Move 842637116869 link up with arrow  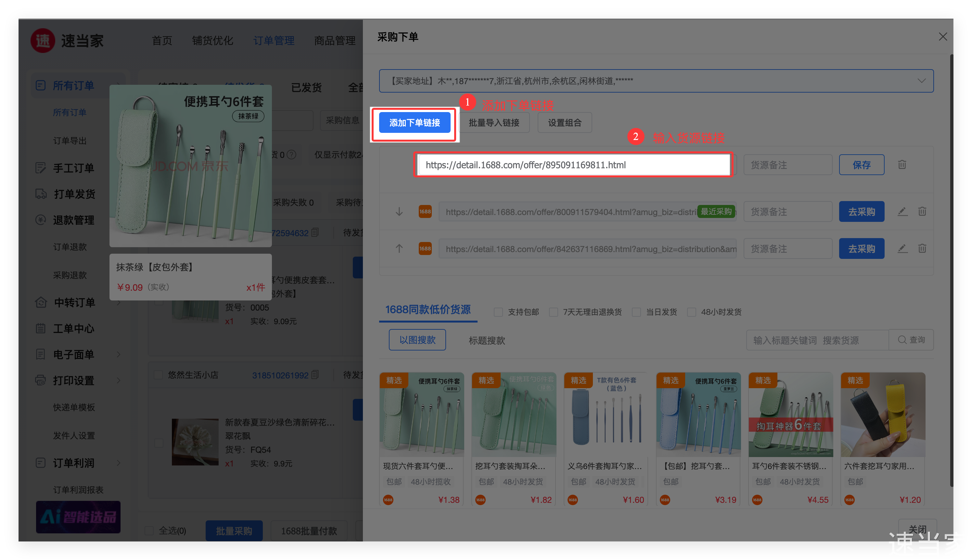(399, 248)
